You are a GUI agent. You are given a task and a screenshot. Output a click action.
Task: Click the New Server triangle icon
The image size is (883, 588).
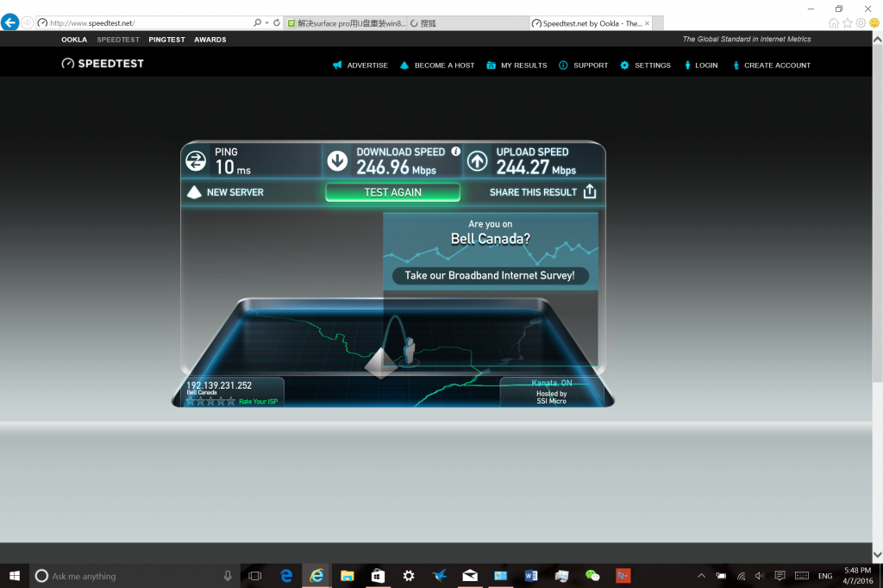194,192
